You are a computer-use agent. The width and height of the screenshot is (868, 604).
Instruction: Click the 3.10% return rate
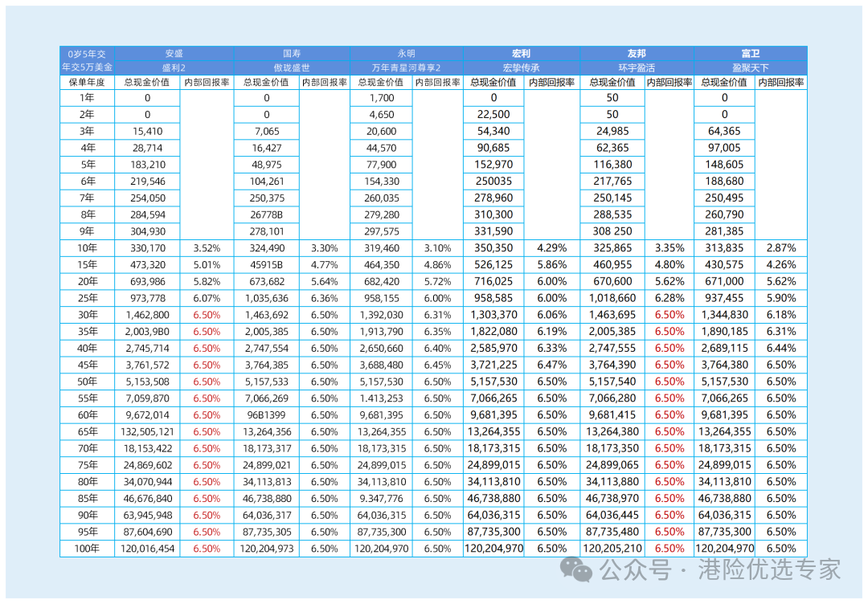point(437,248)
